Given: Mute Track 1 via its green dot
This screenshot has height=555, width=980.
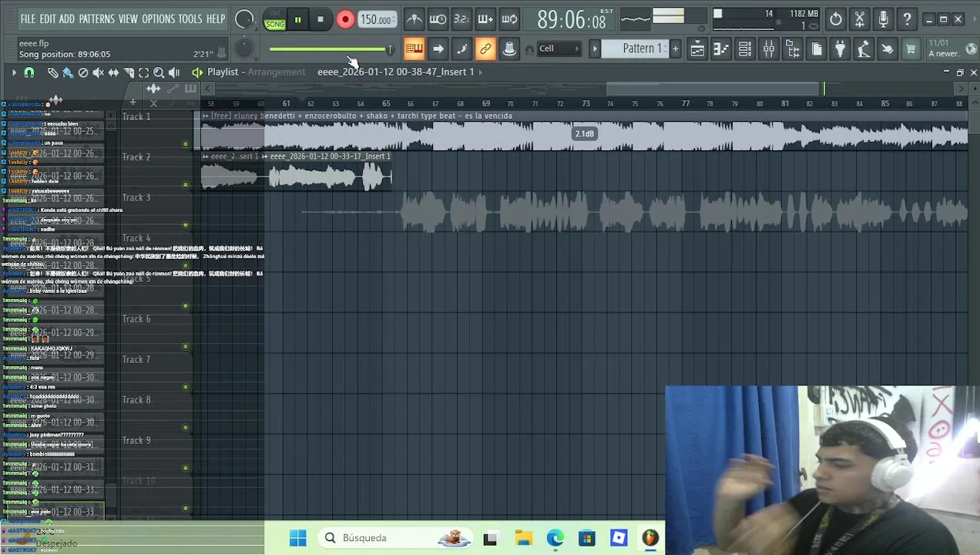Looking at the screenshot, I should [x=185, y=144].
